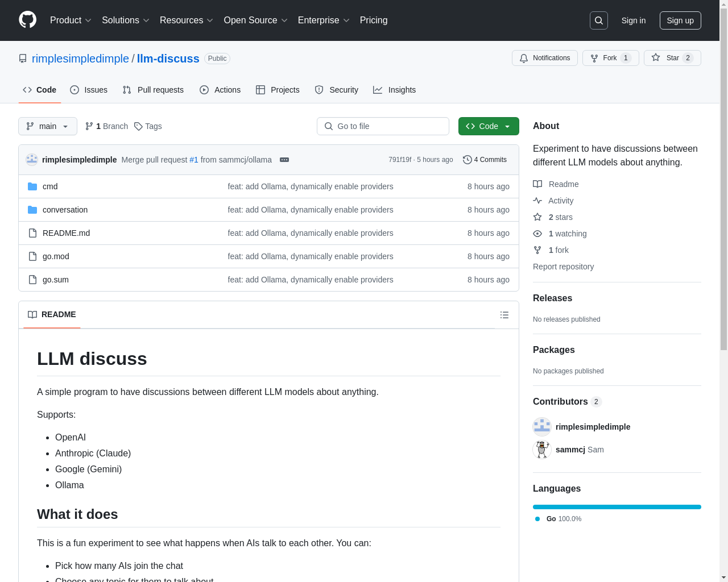View 2 stars stargazers
728x582 pixels.
[553, 217]
